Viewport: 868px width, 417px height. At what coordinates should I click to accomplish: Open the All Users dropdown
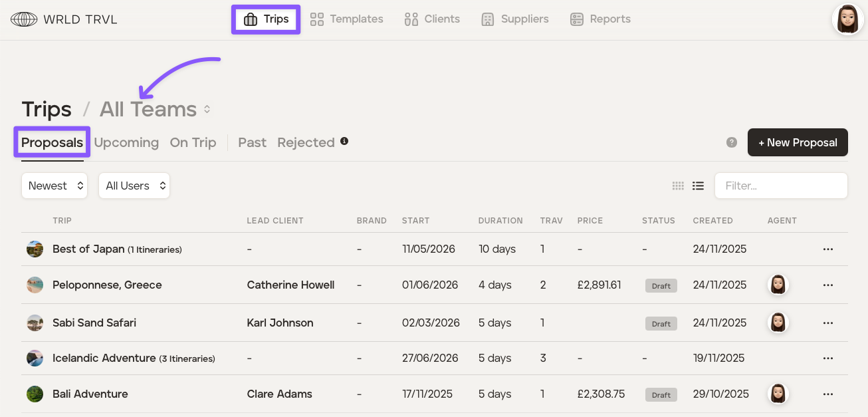(x=134, y=186)
